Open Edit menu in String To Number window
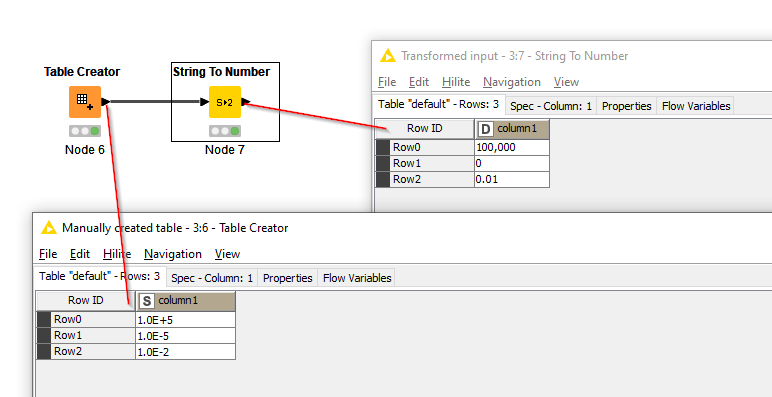Viewport: 772px width, 397px height. pyautogui.click(x=419, y=82)
